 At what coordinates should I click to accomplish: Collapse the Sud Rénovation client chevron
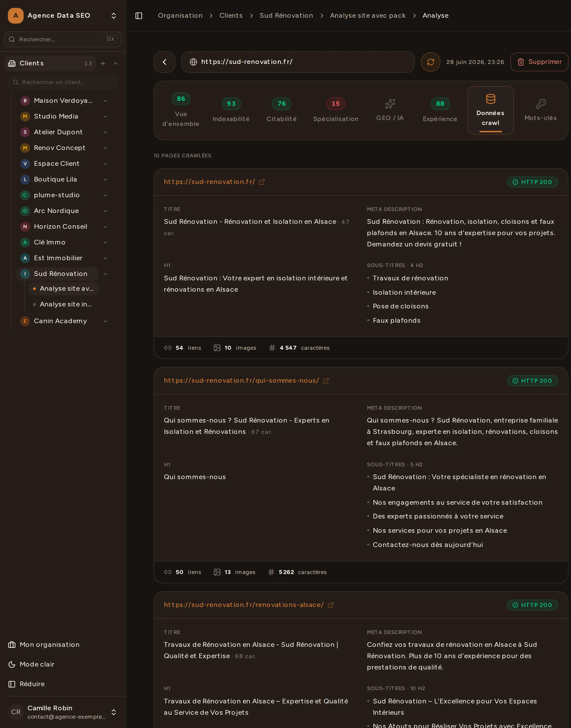tap(105, 274)
